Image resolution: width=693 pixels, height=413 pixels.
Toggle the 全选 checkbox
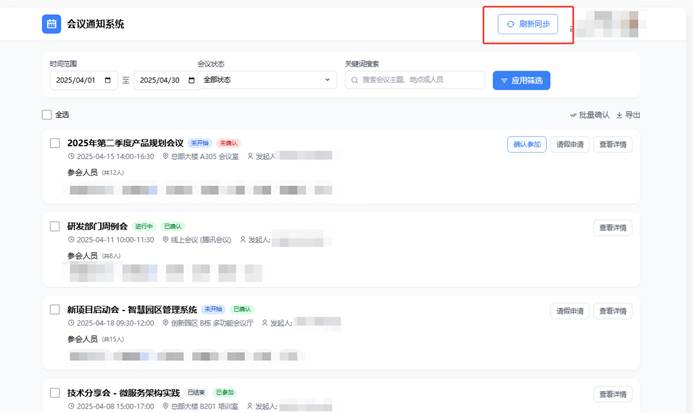click(x=47, y=115)
